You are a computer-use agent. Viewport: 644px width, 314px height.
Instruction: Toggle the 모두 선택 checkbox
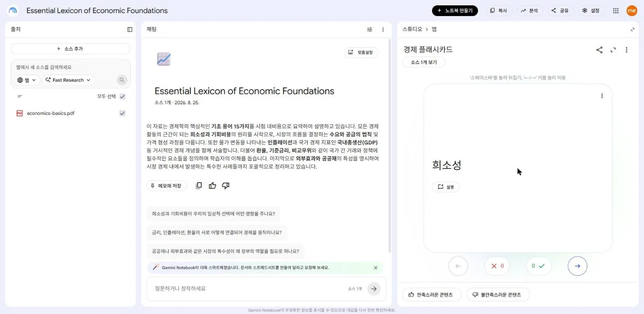tap(122, 96)
